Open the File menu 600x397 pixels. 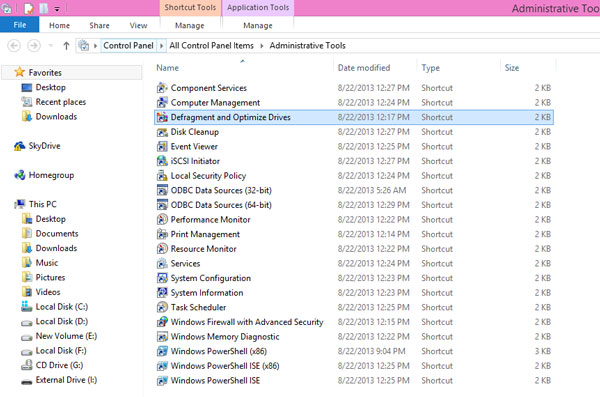20,25
